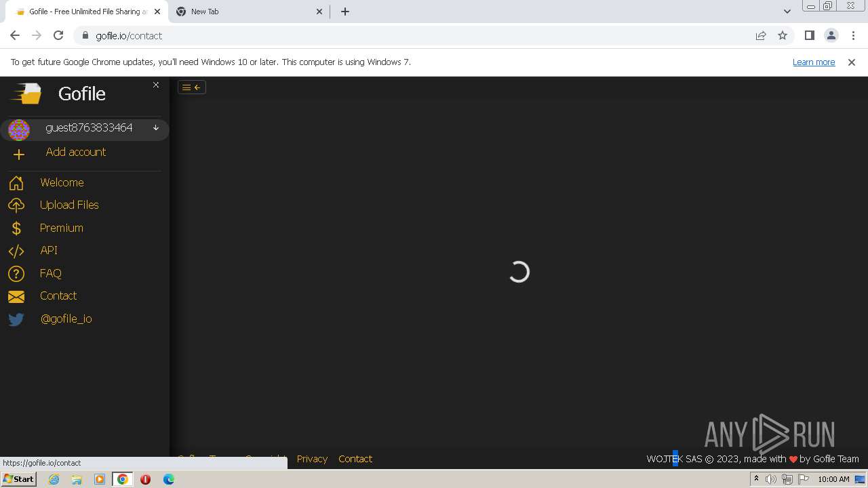Open Chrome side panel icon
This screenshot has width=868, height=488.
coord(810,35)
